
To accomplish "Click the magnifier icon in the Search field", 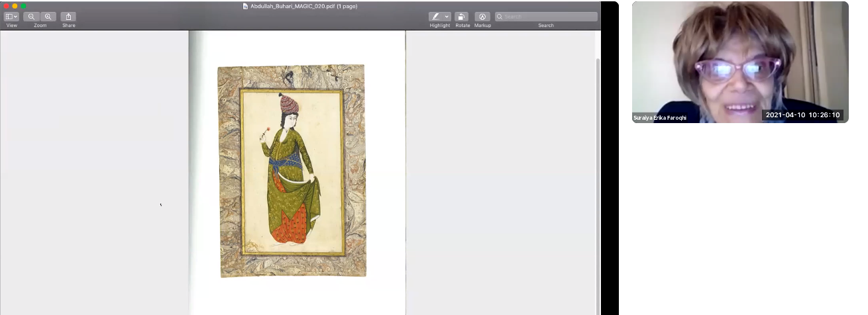I will click(x=500, y=17).
